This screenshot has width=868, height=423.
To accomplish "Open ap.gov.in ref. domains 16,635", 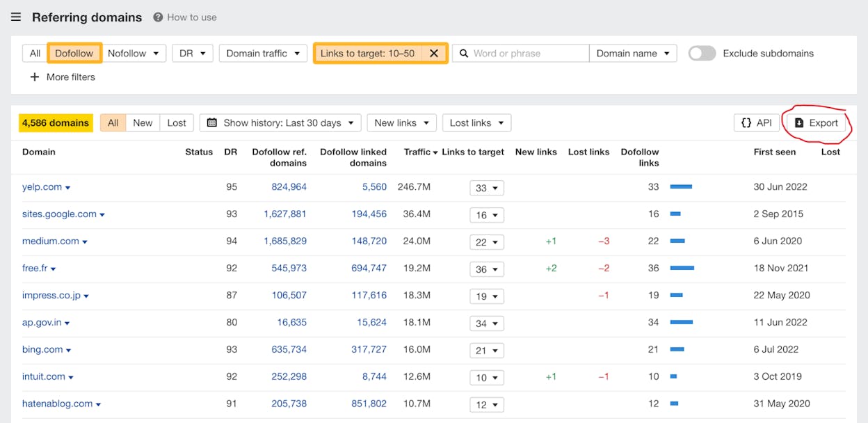I will pyautogui.click(x=292, y=323).
